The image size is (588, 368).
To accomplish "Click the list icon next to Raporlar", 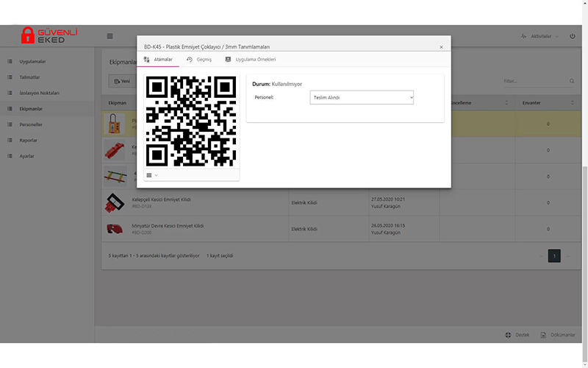I will click(10, 141).
